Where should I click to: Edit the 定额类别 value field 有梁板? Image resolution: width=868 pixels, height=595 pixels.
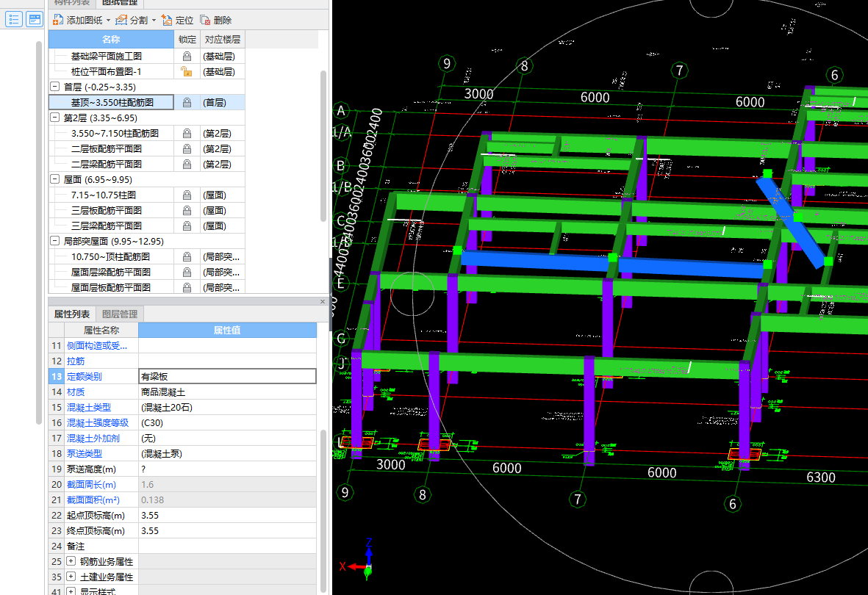[227, 376]
